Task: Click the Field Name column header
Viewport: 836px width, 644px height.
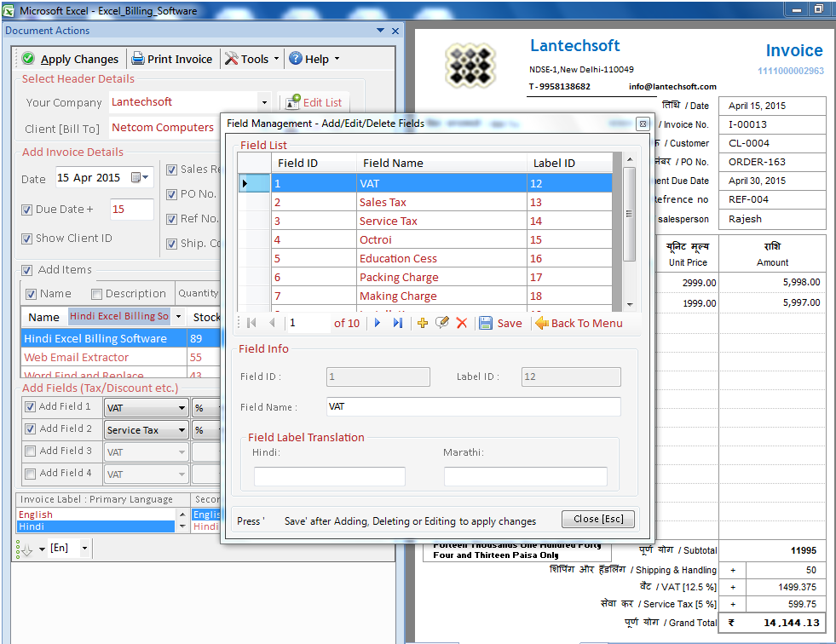Action: (441, 164)
